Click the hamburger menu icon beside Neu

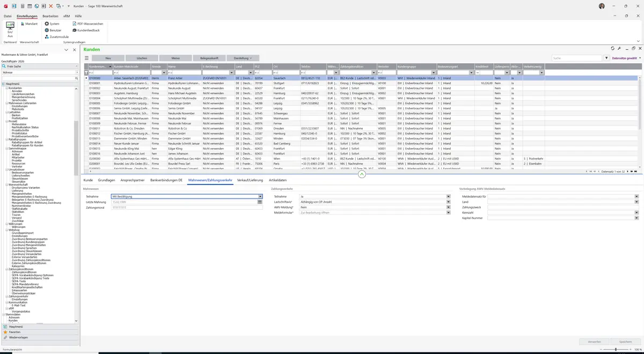point(86,58)
